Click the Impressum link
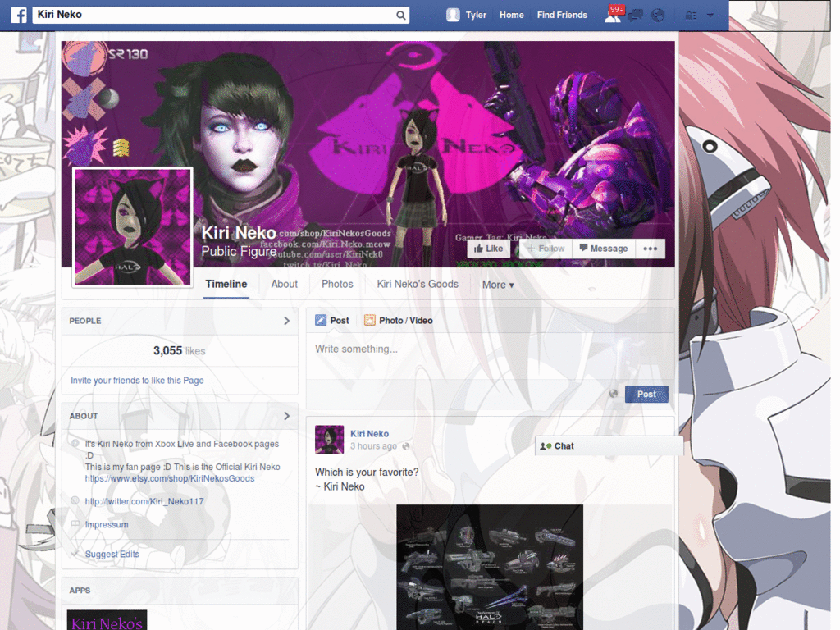Viewport: 840px width, 630px height. [x=107, y=524]
